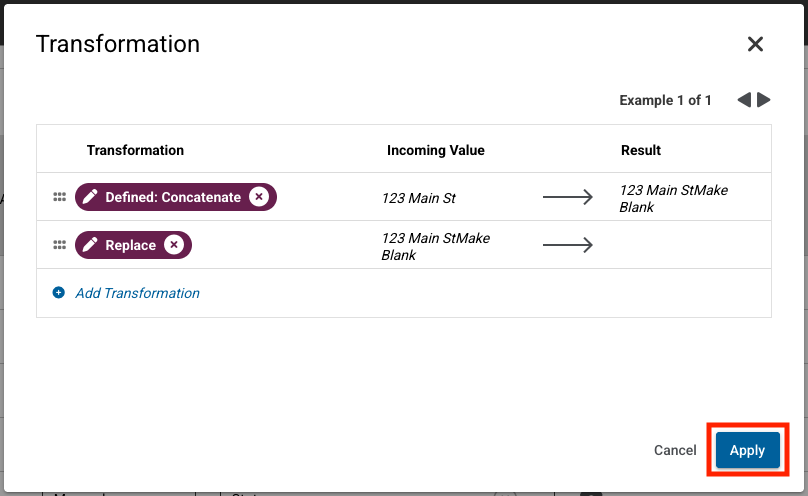This screenshot has width=808, height=496.
Task: Edit pencil icon on Defined: Concatenate
Action: point(90,197)
